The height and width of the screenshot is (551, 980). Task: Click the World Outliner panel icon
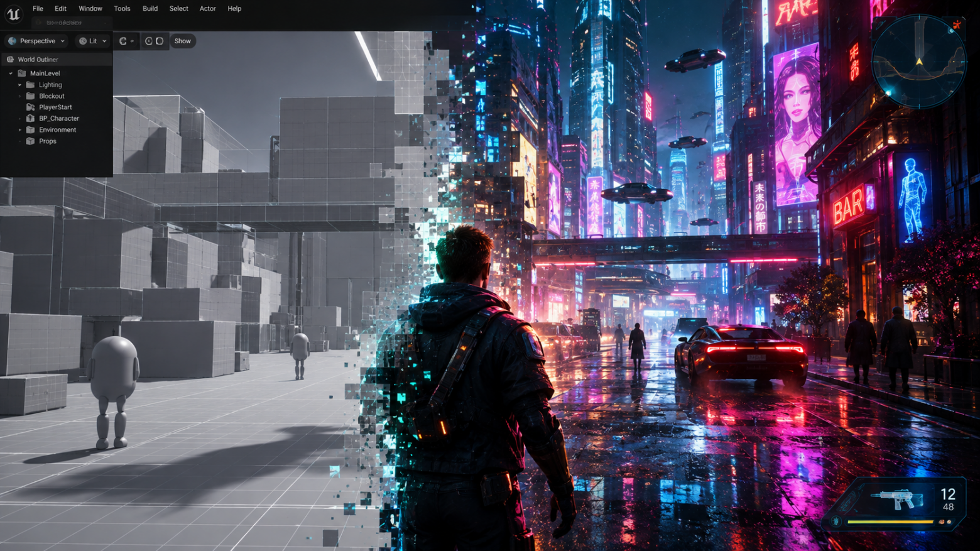click(x=10, y=59)
